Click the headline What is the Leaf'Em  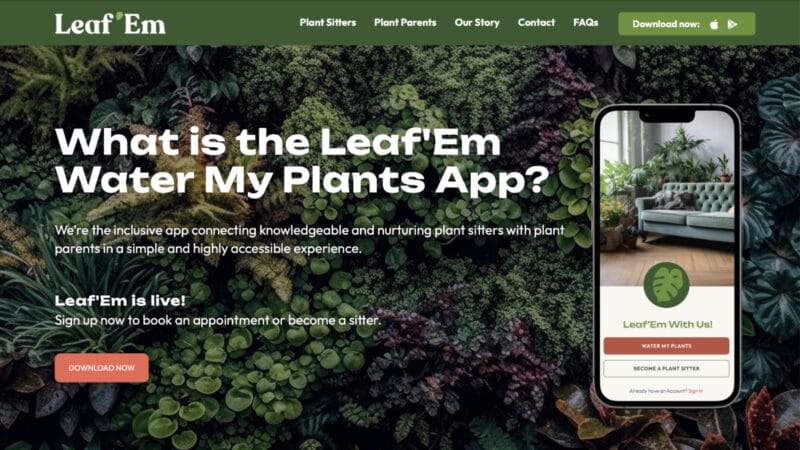coord(278,141)
